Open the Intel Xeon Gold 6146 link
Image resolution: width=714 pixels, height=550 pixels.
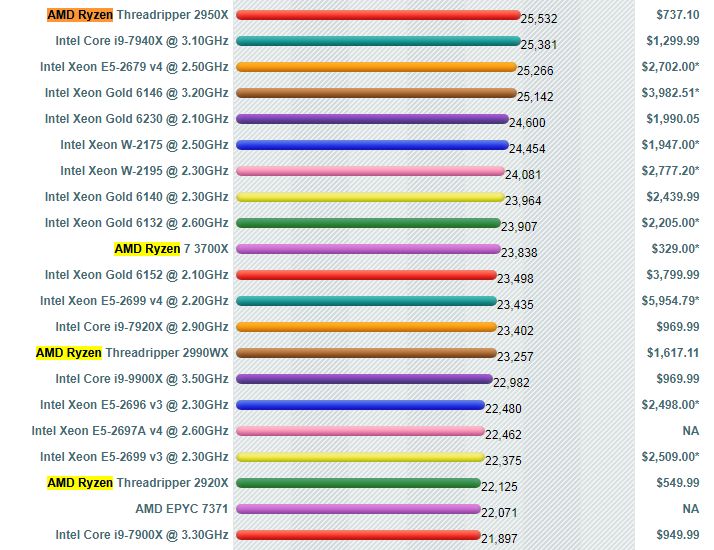pyautogui.click(x=137, y=93)
